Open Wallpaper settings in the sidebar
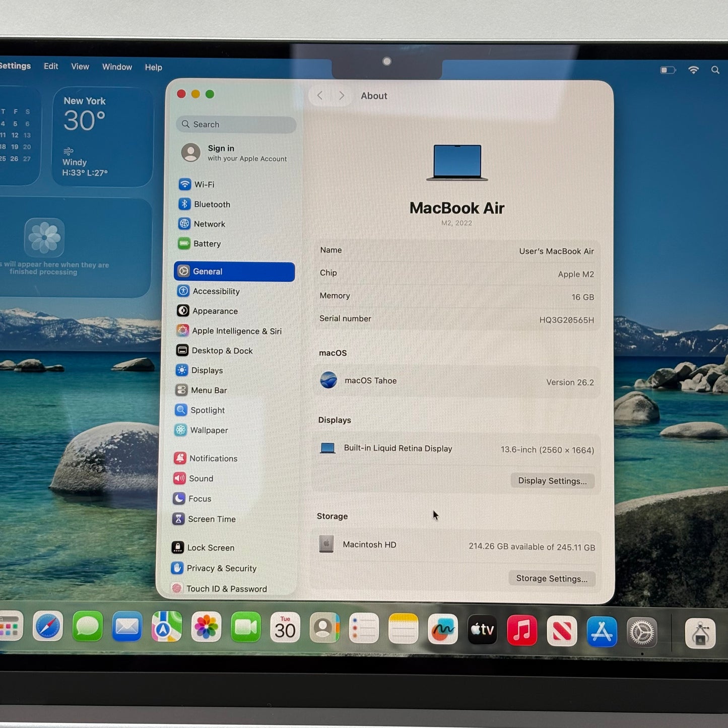Viewport: 728px width, 728px height. coord(208,430)
